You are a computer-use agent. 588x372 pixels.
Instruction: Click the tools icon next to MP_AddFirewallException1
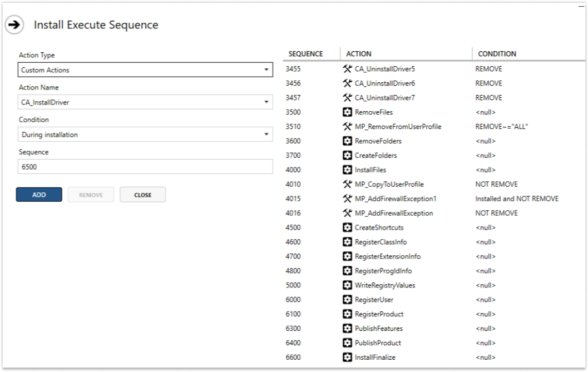pos(347,199)
